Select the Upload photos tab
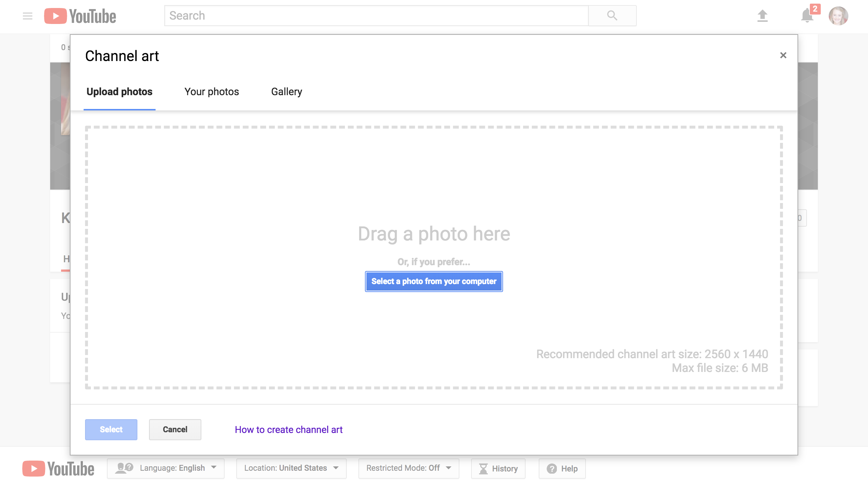The width and height of the screenshot is (868, 486). tap(119, 92)
